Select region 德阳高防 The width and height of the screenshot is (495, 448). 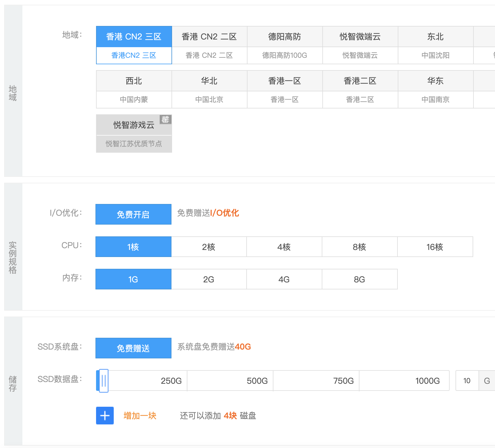(285, 37)
